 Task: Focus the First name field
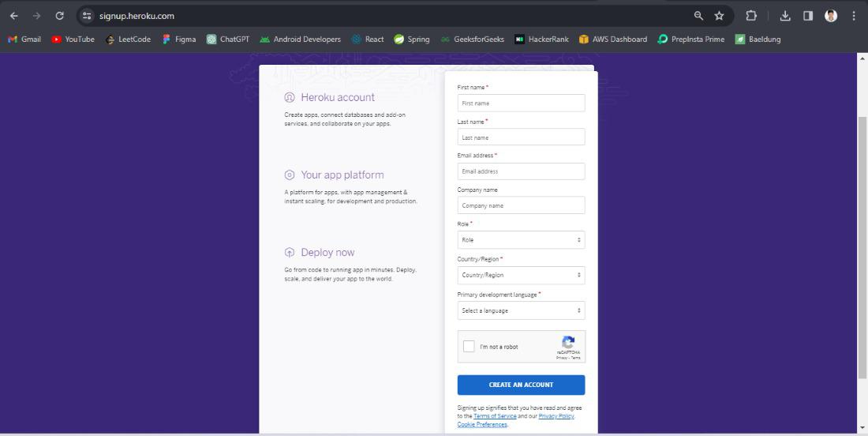pos(521,103)
